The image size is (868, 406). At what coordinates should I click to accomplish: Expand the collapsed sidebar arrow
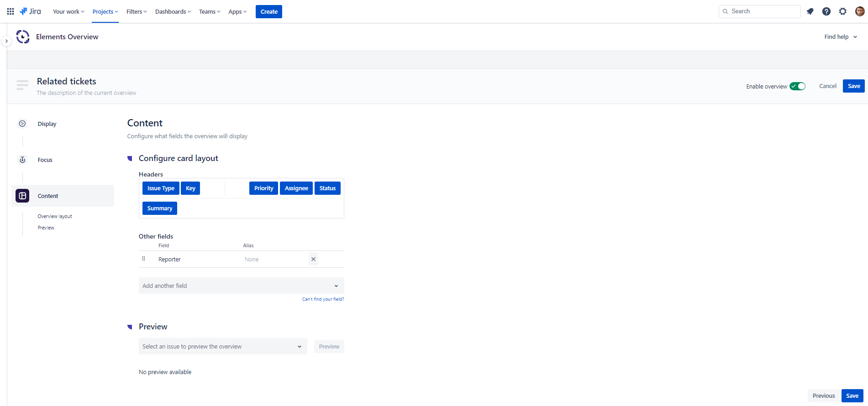(6, 41)
